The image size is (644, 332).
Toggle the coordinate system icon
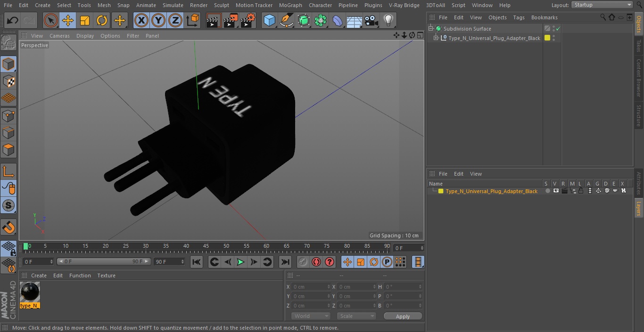[193, 20]
